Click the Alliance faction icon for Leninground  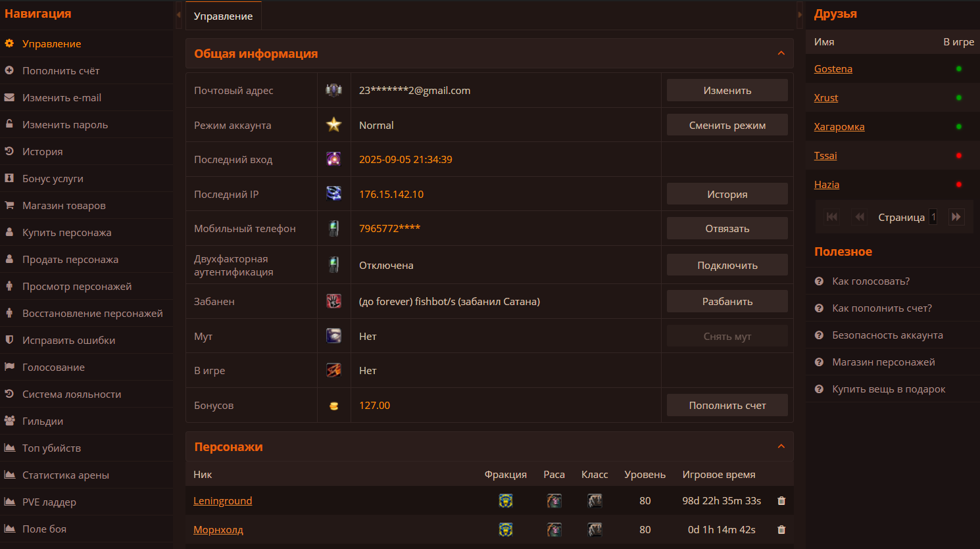pos(505,501)
